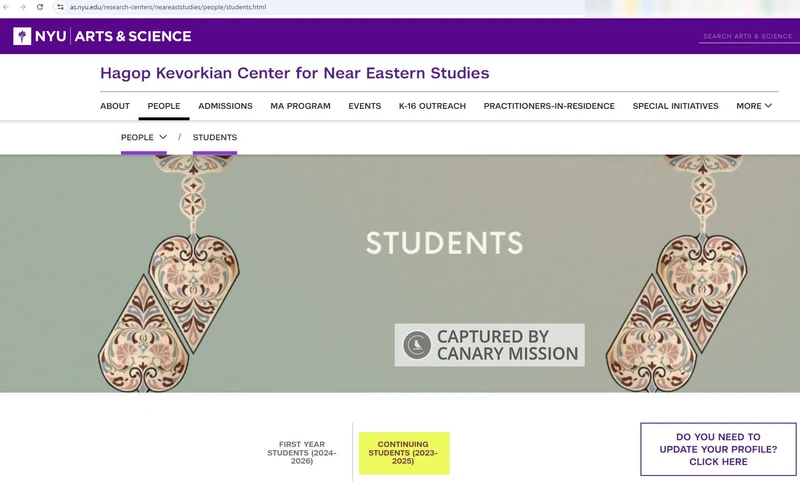Click the URL address bar
The height and width of the screenshot is (481, 800).
click(x=168, y=7)
